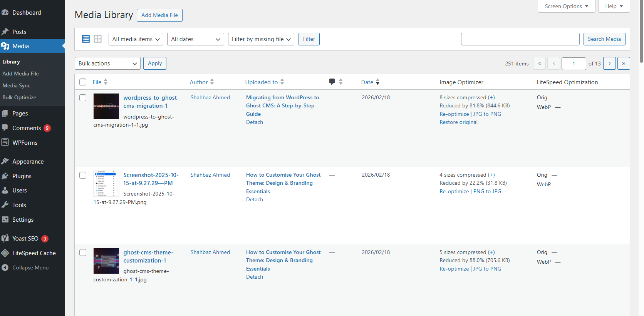This screenshot has width=644, height=316.
Task: Open the Bulk actions dropdown
Action: pyautogui.click(x=107, y=64)
